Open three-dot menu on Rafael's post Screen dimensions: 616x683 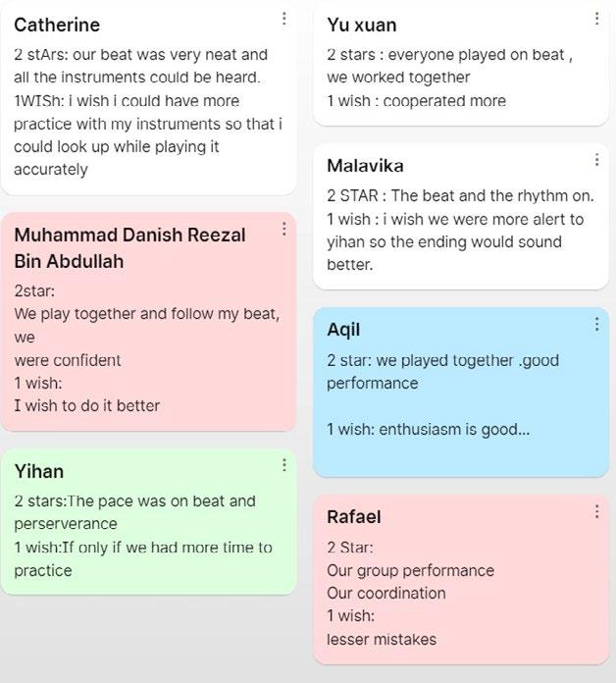(x=596, y=511)
